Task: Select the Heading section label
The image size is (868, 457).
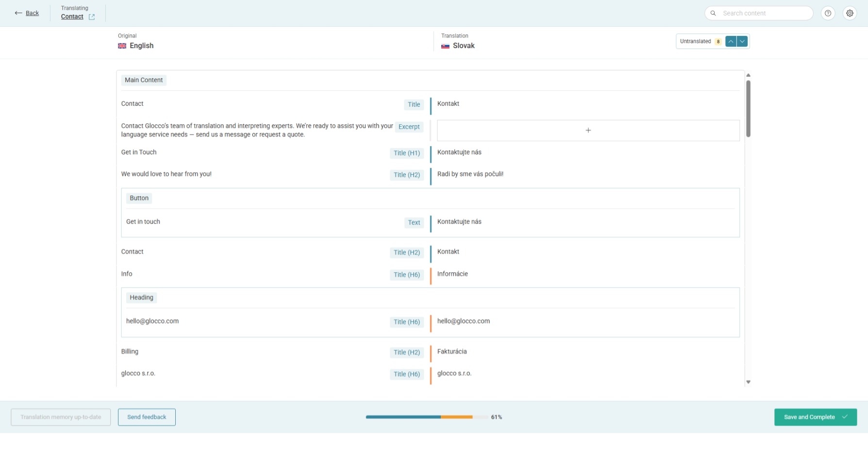Action: coord(141,297)
